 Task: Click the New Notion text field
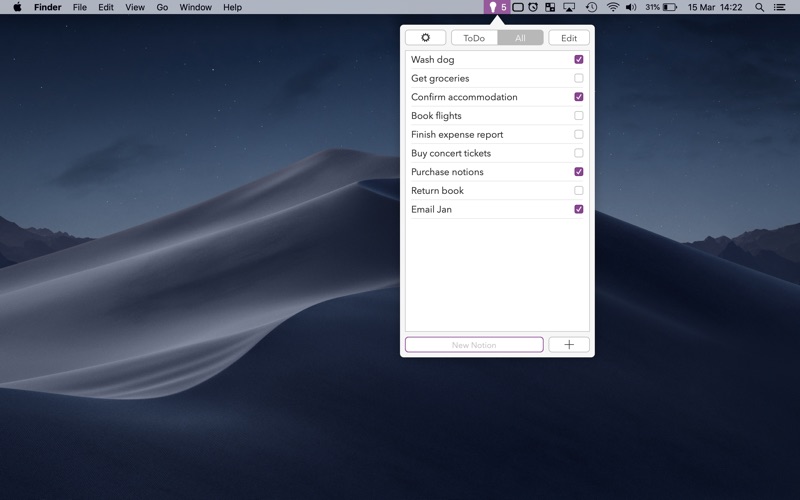(474, 345)
